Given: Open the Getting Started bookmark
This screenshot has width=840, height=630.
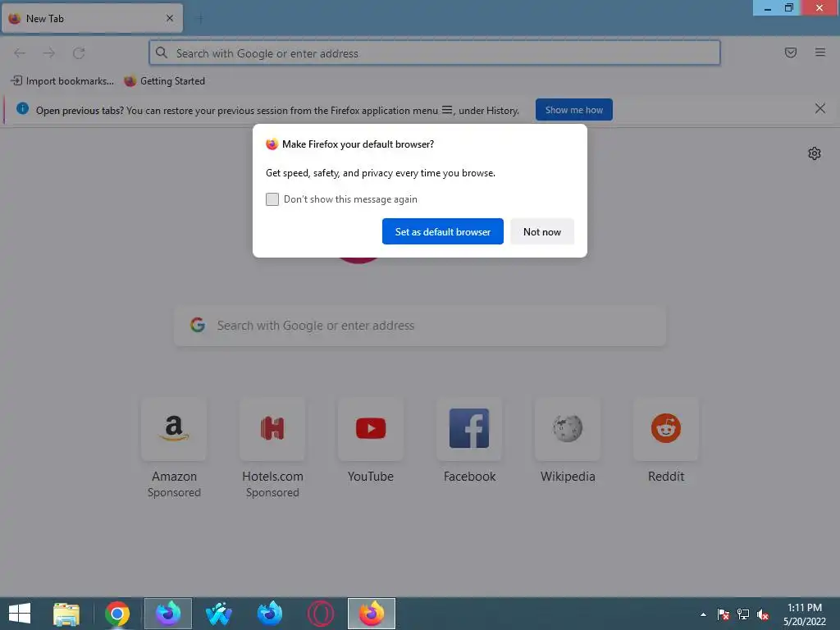Looking at the screenshot, I should coord(164,81).
